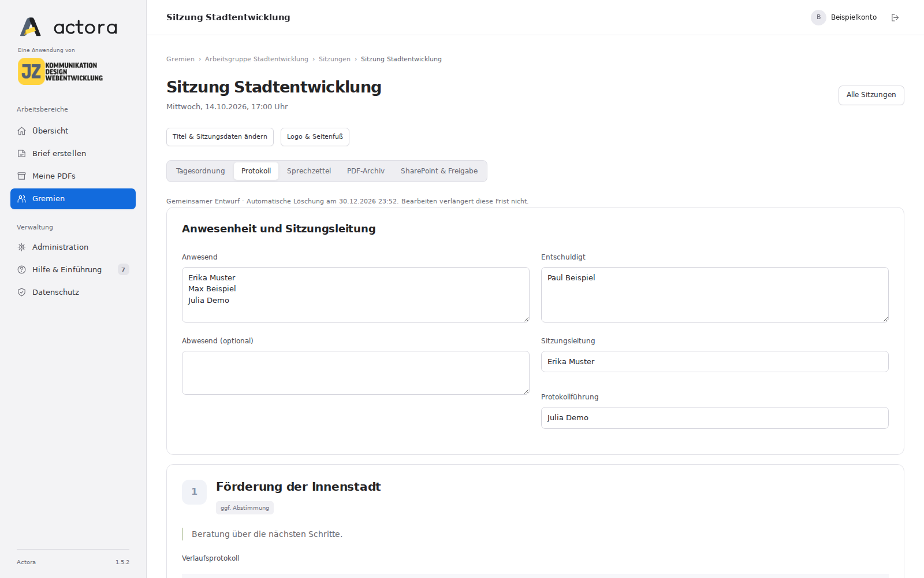The width and height of the screenshot is (924, 578).
Task: Follow Arbeitsgruppe Stadtentwicklung breadcrumb link
Action: (x=256, y=60)
